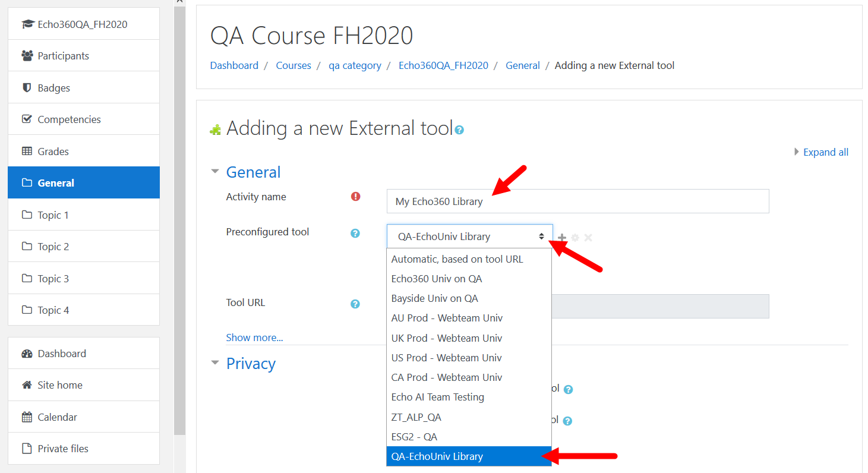Image resolution: width=868 pixels, height=473 pixels.
Task: Click the graduation cap course icon
Action: 27,24
